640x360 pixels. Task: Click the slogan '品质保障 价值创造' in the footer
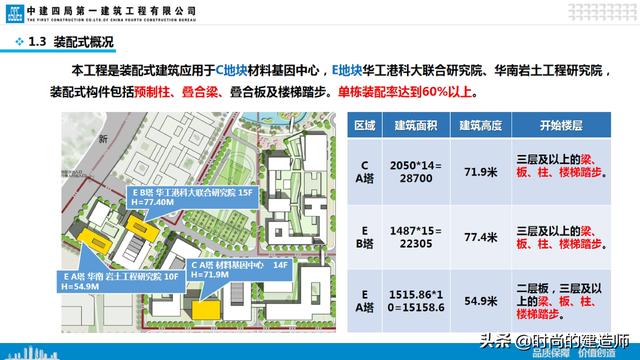(x=574, y=353)
